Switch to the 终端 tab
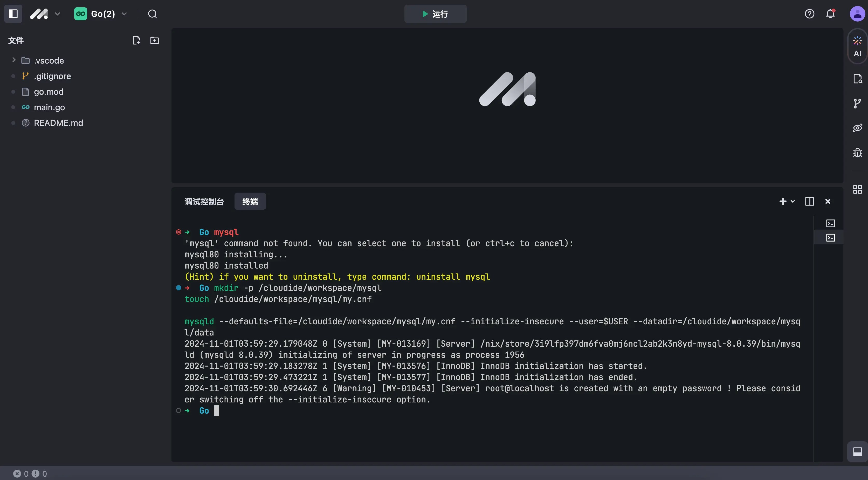 click(x=250, y=202)
